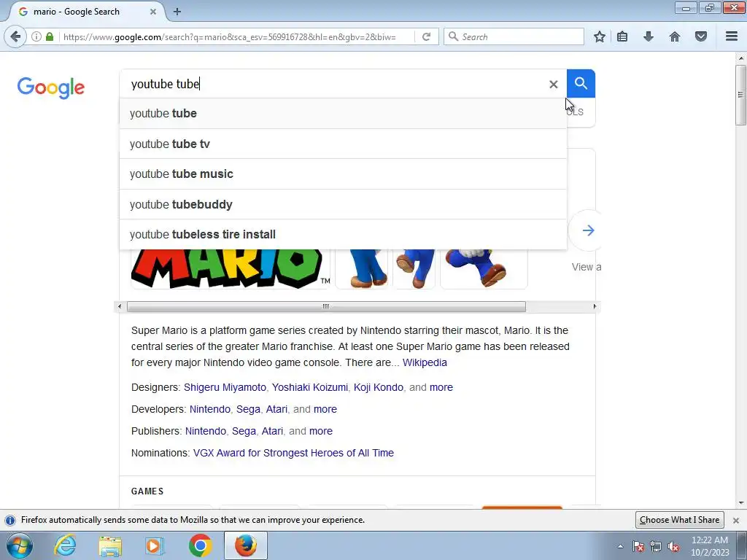This screenshot has width=747, height=560.
Task: Dismiss the Firefox data notification bar
Action: pyautogui.click(x=736, y=520)
